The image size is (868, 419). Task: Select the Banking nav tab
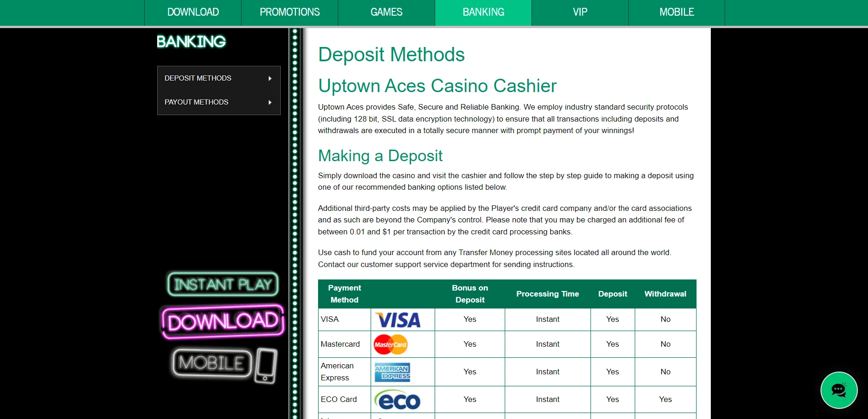click(x=483, y=12)
